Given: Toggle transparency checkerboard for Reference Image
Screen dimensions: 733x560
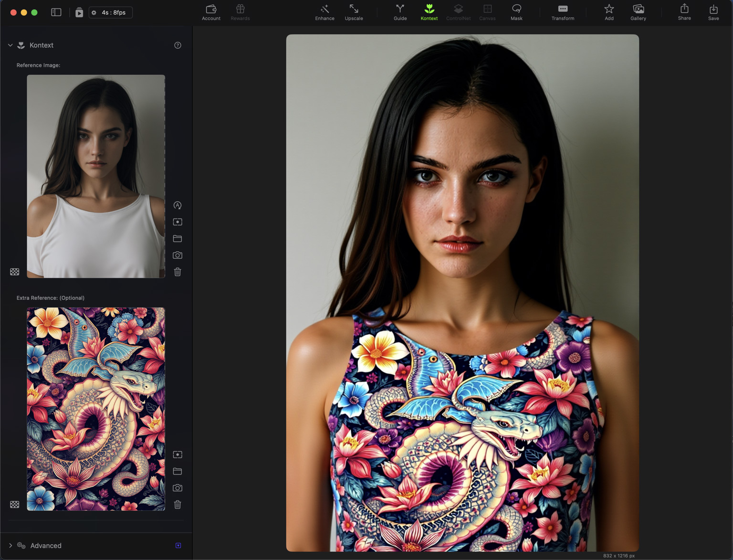Looking at the screenshot, I should [x=15, y=272].
